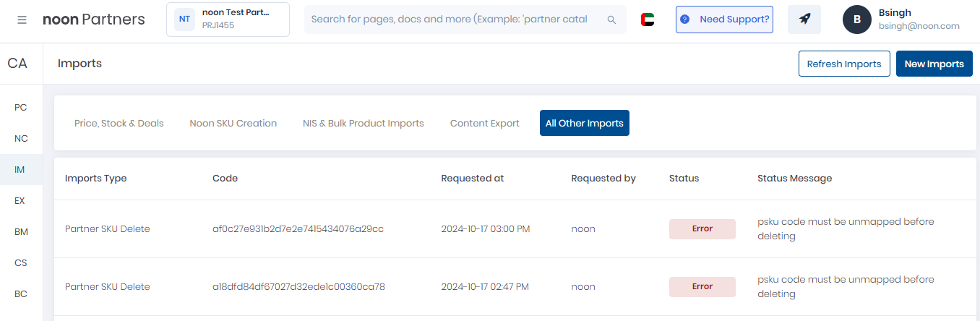
Task: Click the New Imports button
Action: [x=934, y=64]
